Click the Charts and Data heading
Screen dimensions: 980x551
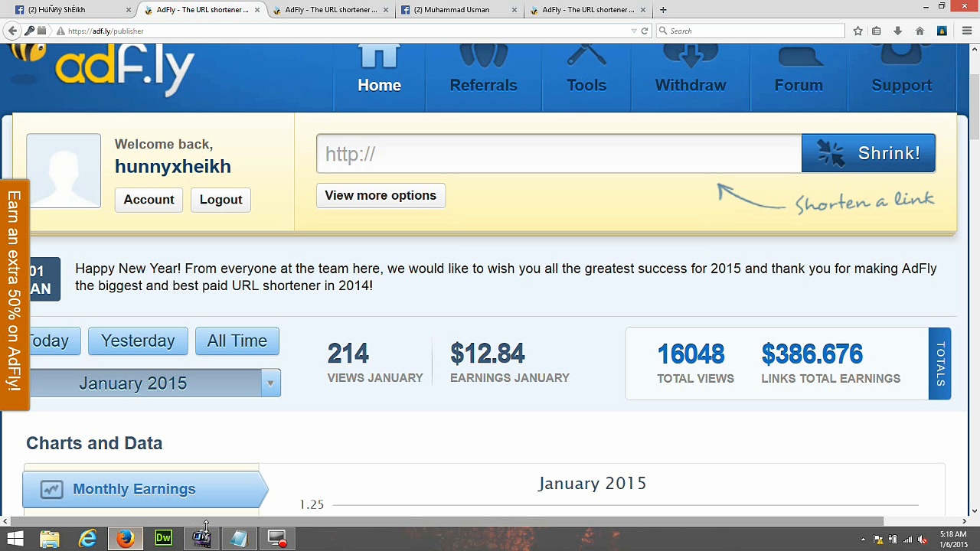94,443
